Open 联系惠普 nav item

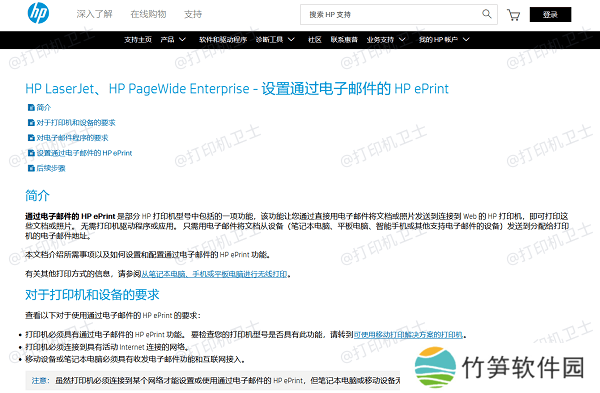tap(344, 39)
